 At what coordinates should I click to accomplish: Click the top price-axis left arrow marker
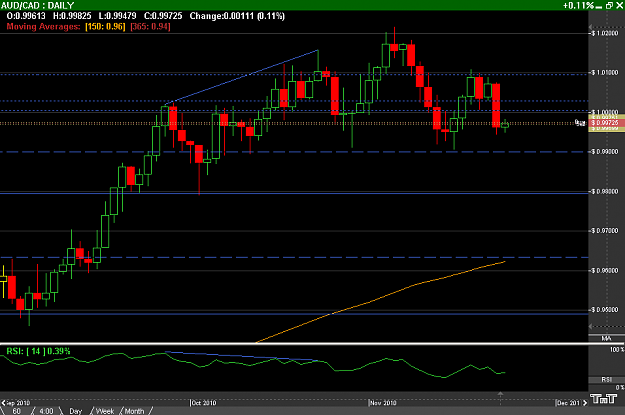click(591, 26)
